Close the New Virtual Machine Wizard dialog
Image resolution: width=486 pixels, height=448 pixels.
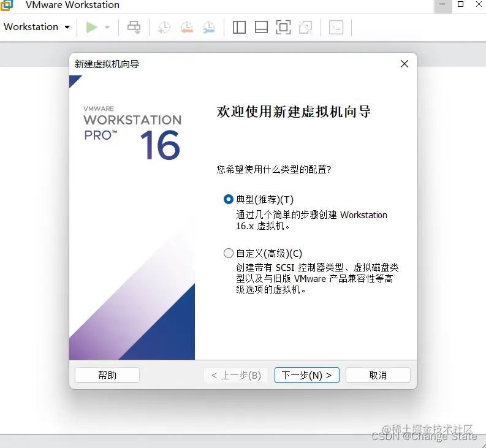pos(404,64)
